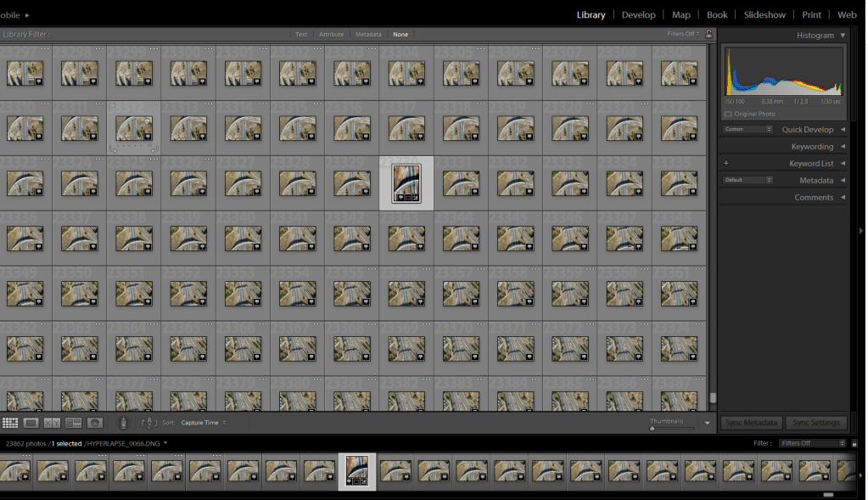Open the filmstrip Filters Off dropdown
The height and width of the screenshot is (500, 868).
(813, 443)
